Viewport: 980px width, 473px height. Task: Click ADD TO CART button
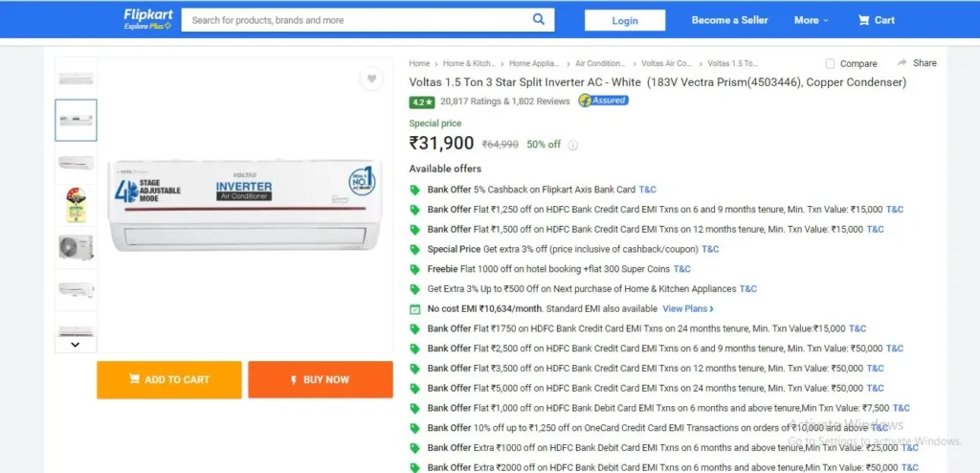[168, 380]
